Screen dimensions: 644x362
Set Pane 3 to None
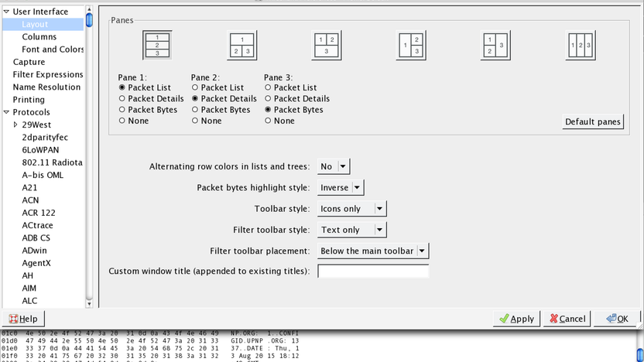[x=279, y=121]
